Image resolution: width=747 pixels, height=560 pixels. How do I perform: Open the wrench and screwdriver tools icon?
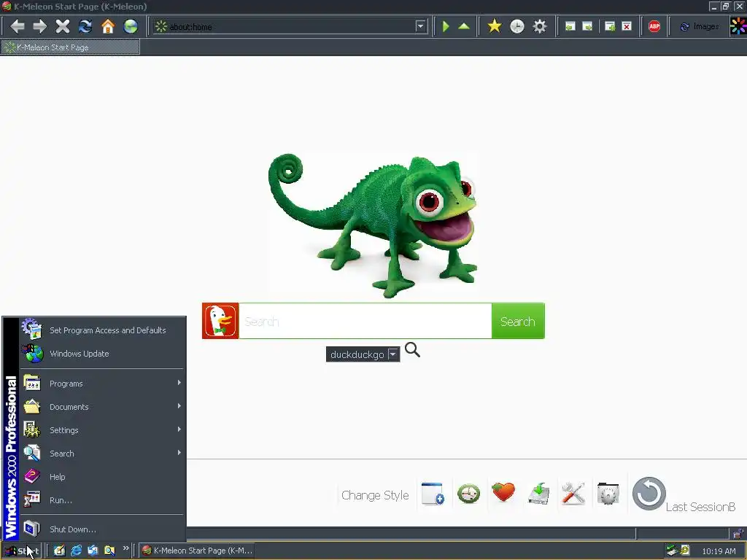573,494
